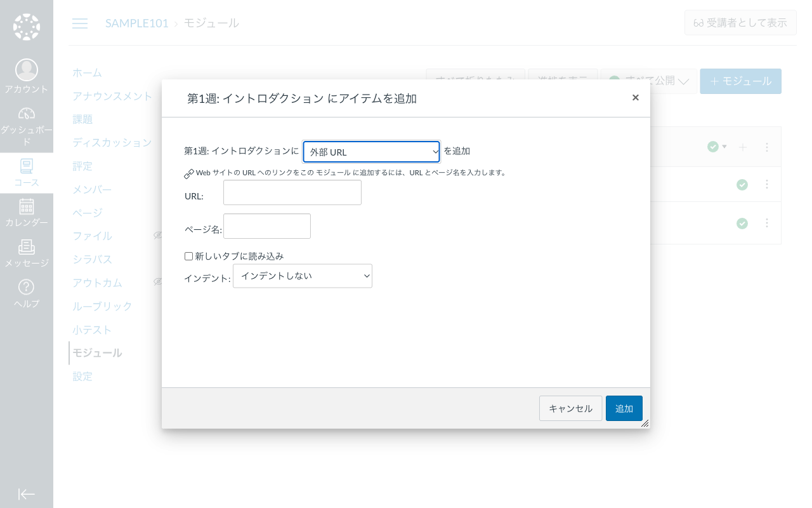Go to the モジュール navigation item
Viewport: 812px width, 508px height.
pyautogui.click(x=96, y=352)
